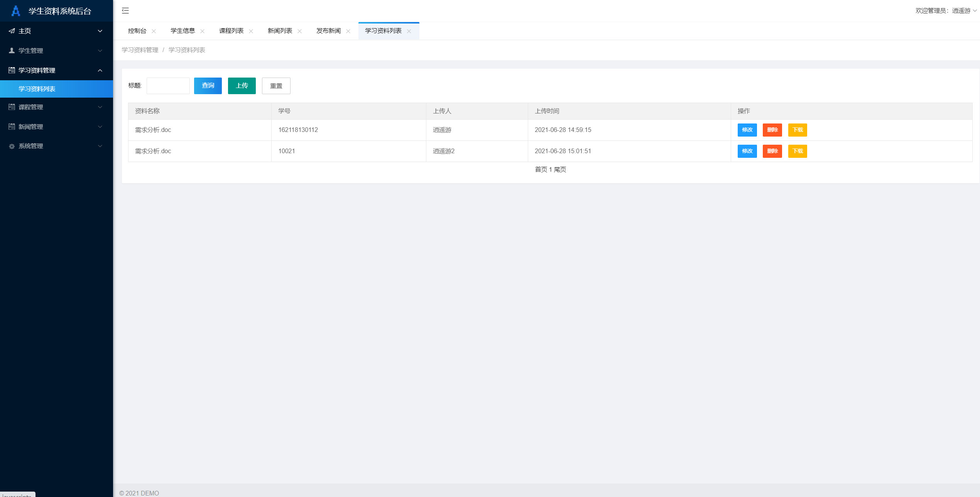Screen dimensions: 980x497
Task: Click the 学生资料系统后台 header title
Action: [x=60, y=11]
